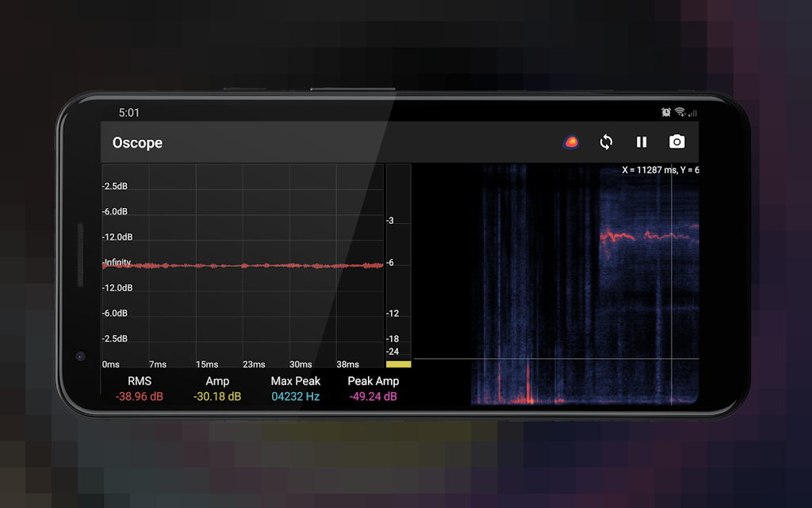This screenshot has height=508, width=812.
Task: Click the spectrogram vertical cursor line
Action: point(672,284)
